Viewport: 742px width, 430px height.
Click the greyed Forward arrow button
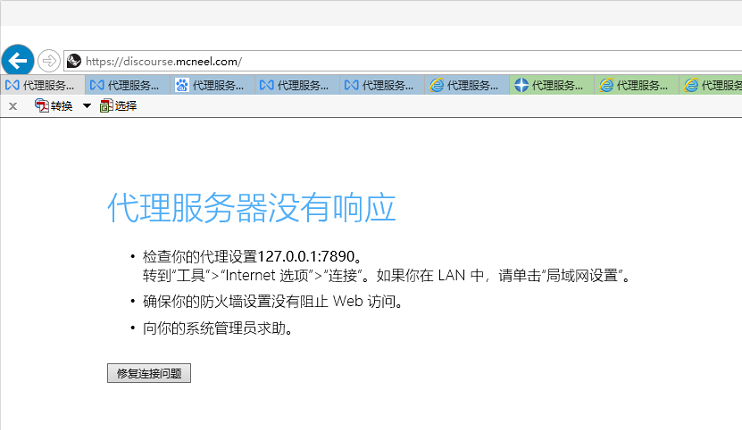[x=48, y=61]
